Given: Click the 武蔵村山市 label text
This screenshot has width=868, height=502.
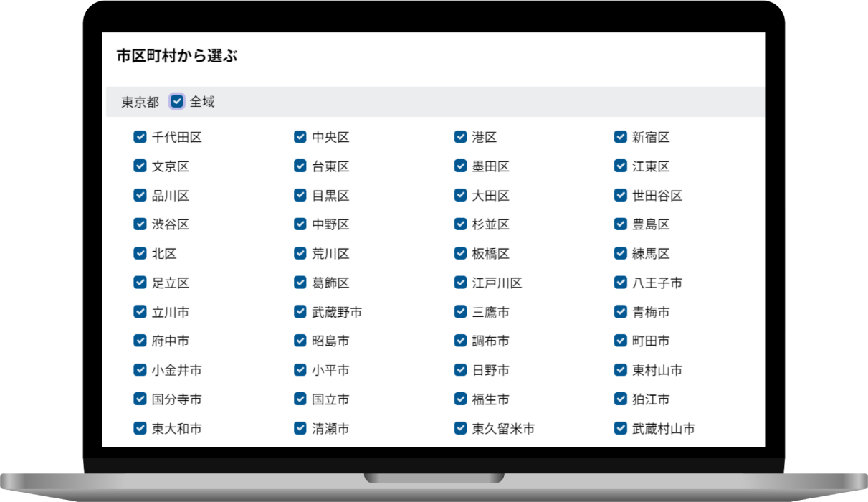Looking at the screenshot, I should (663, 429).
